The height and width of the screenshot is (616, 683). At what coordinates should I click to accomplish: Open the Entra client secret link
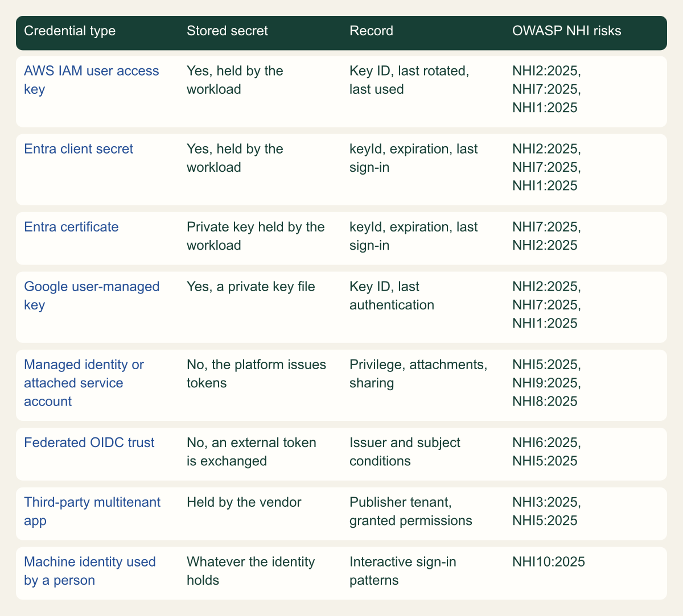pos(79,149)
